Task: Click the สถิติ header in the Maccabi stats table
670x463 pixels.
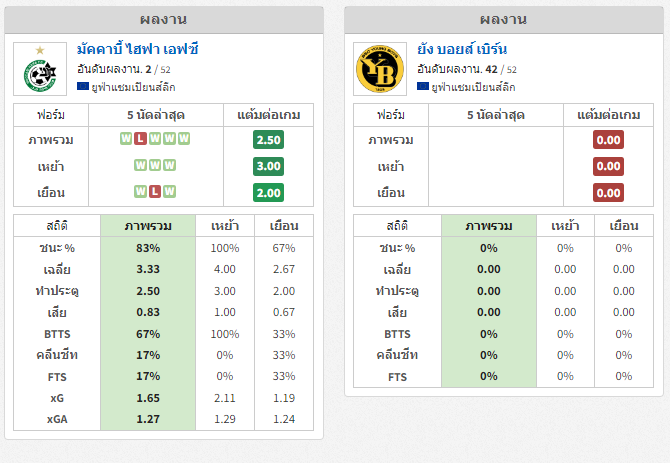Action: [57, 226]
